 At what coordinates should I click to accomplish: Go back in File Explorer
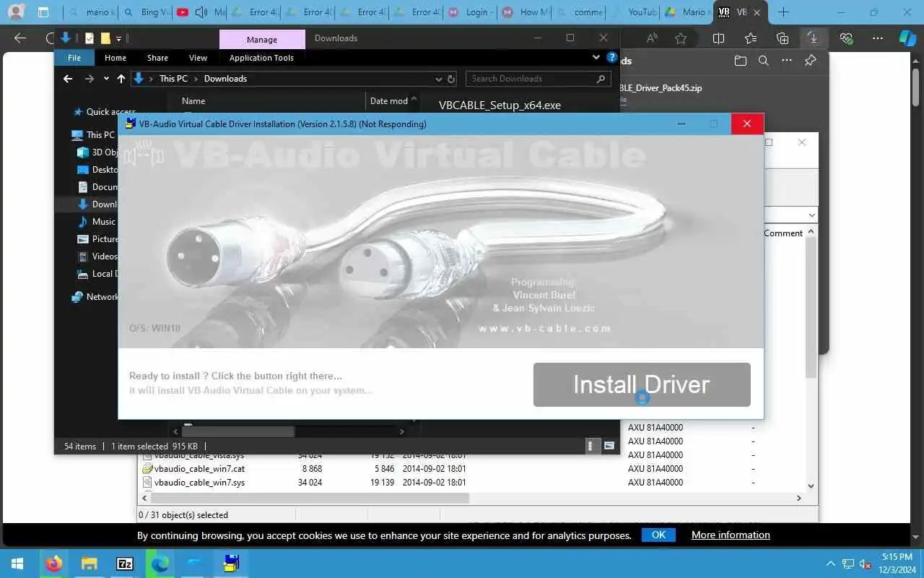68,79
